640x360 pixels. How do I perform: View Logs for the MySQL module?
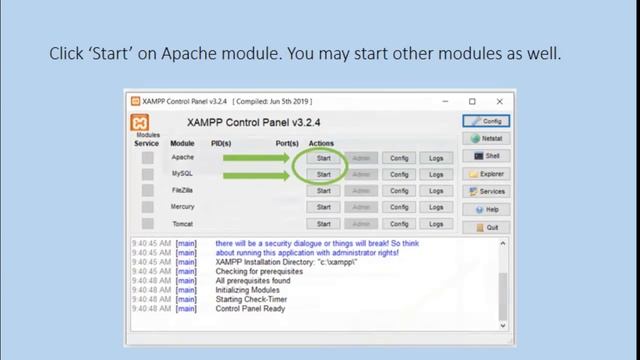click(x=436, y=174)
